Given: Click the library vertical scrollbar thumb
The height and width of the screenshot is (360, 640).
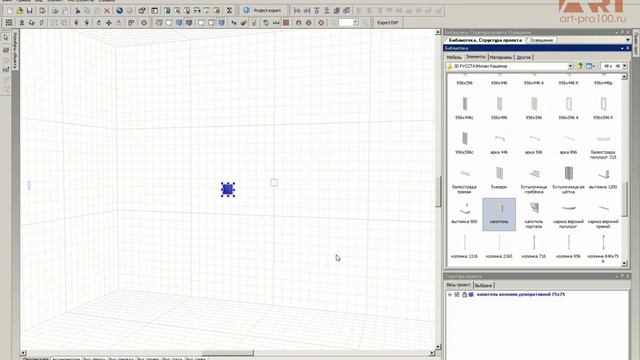Looking at the screenshot, I should pyautogui.click(x=624, y=199).
